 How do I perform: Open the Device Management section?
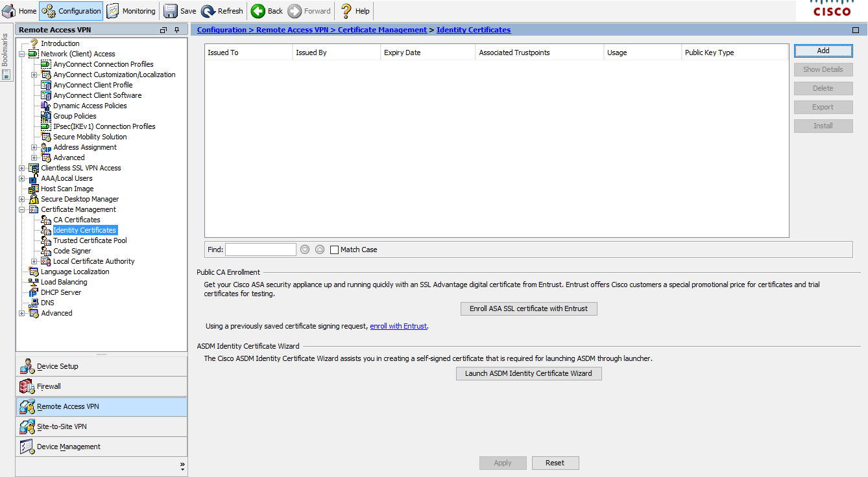tap(101, 447)
